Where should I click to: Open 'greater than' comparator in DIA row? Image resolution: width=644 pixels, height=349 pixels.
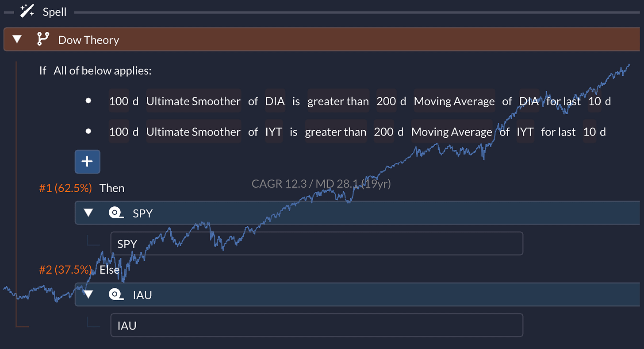[x=338, y=101]
